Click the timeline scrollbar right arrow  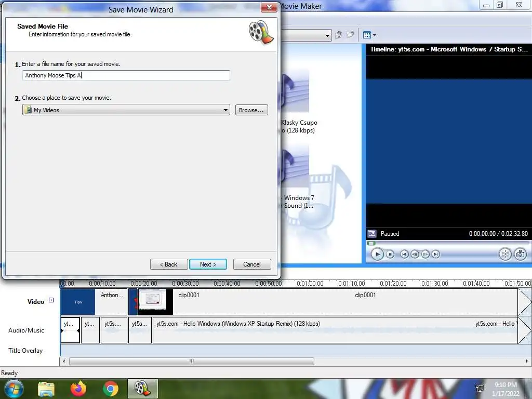pos(527,362)
